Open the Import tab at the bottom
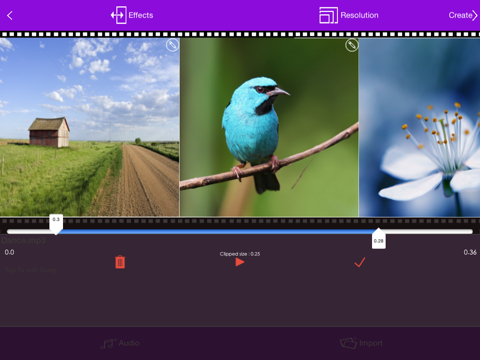The width and height of the screenshot is (480, 360). point(361,343)
